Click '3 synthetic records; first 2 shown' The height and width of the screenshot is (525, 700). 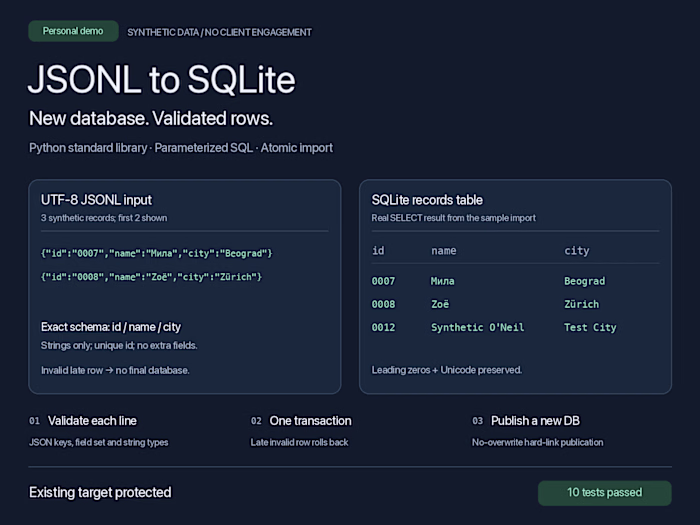point(104,218)
